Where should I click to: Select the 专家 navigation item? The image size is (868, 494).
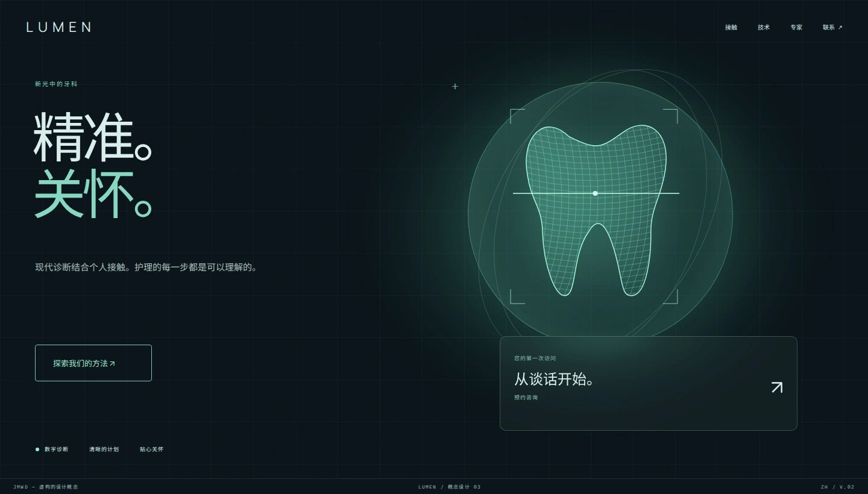pos(796,27)
